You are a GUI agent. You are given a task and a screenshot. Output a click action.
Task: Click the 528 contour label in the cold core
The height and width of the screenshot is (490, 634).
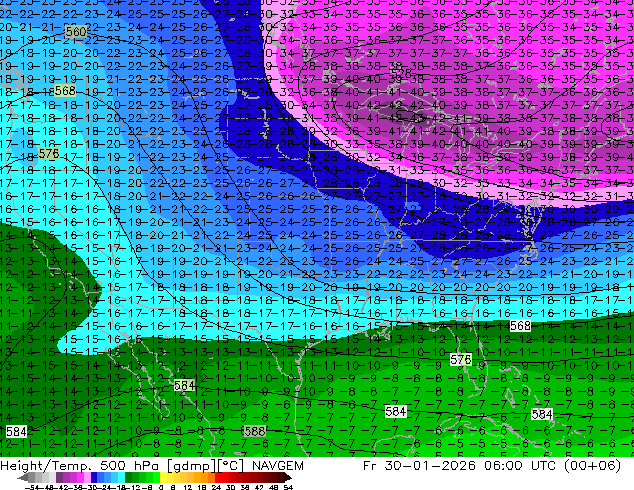coord(402,73)
